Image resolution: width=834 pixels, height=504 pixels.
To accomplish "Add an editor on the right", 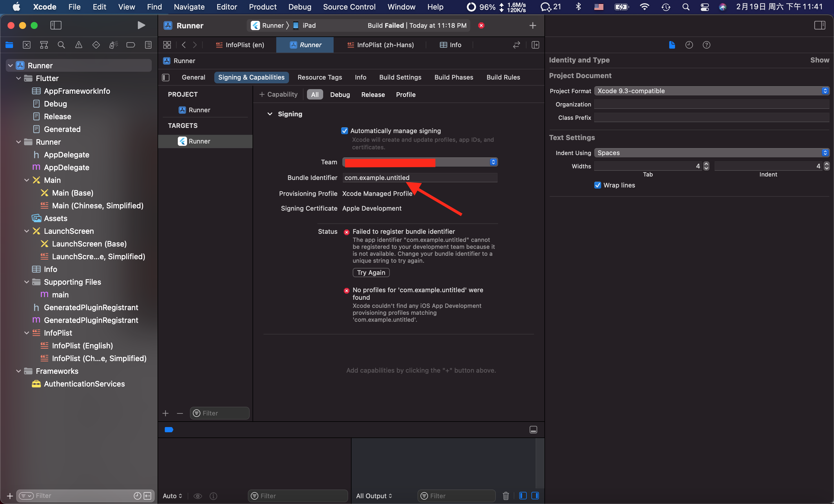I will [535, 45].
